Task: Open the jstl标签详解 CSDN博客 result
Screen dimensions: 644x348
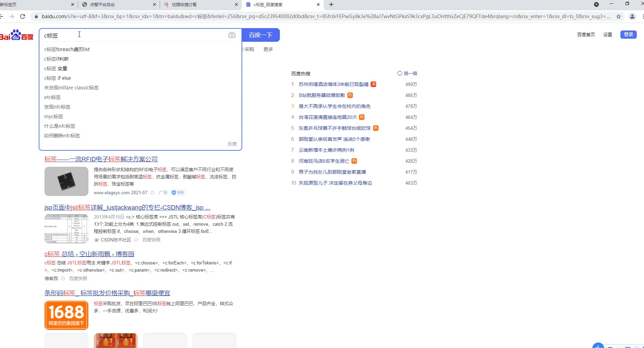Action: click(127, 208)
